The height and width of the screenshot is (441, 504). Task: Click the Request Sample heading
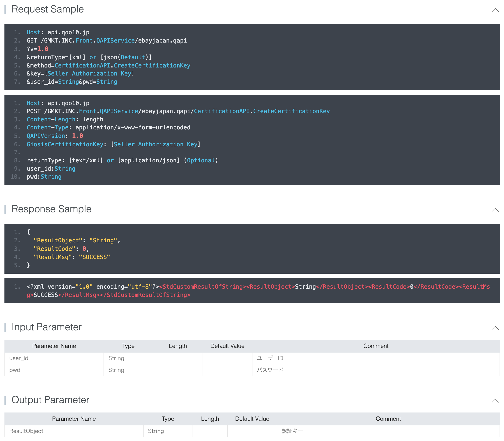pyautogui.click(x=47, y=9)
